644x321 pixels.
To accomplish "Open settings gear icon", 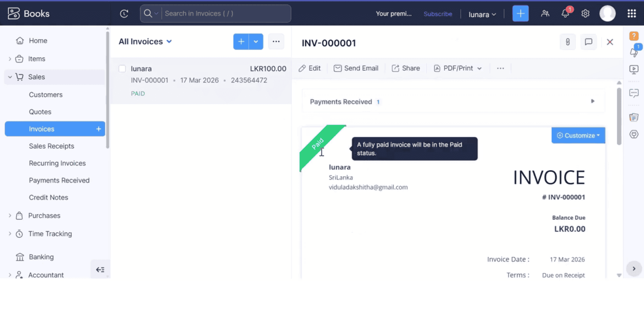I will pyautogui.click(x=585, y=14).
